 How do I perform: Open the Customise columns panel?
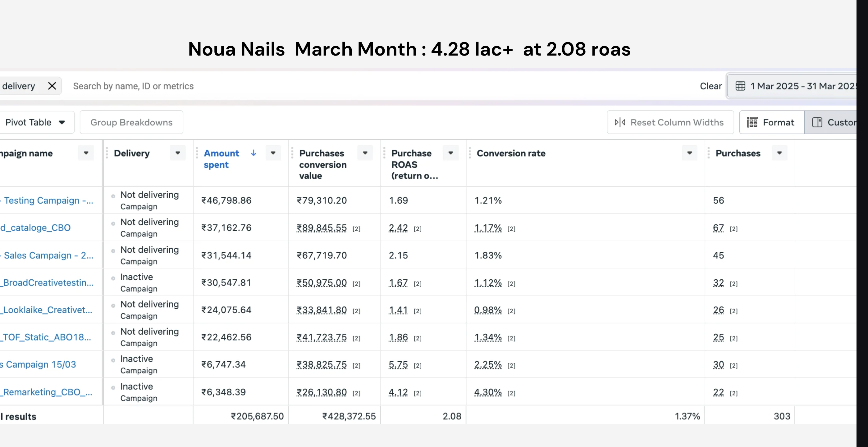(x=831, y=122)
